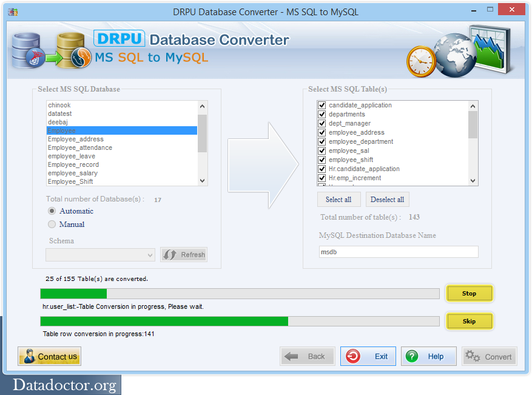Choose the Manual radio option

tap(52, 225)
